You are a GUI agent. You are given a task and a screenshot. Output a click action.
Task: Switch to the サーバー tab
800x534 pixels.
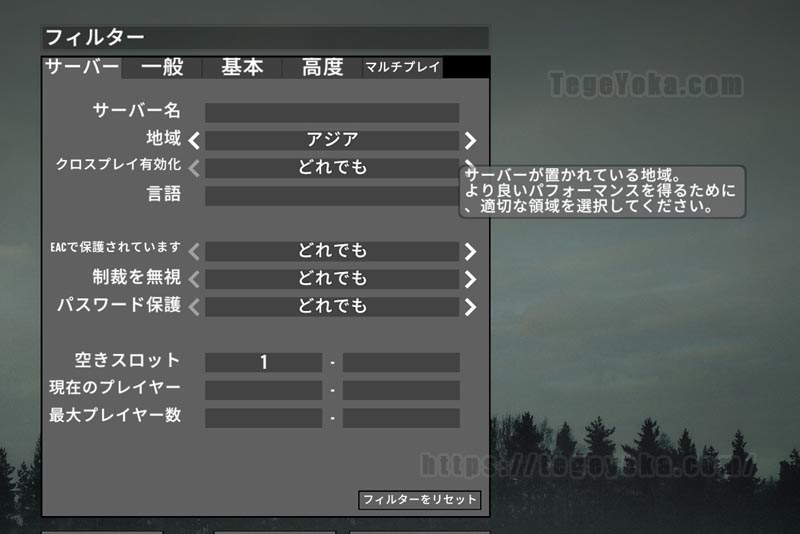[x=82, y=67]
